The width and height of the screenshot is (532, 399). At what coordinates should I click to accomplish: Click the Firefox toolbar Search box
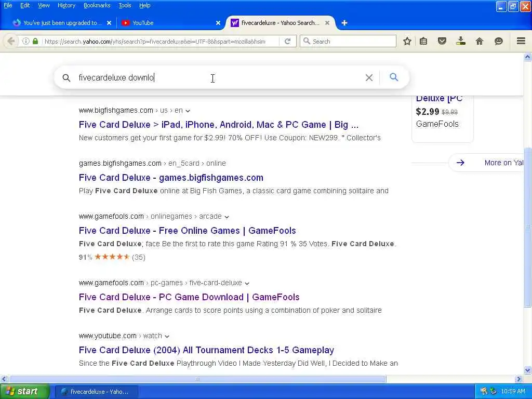pos(348,42)
